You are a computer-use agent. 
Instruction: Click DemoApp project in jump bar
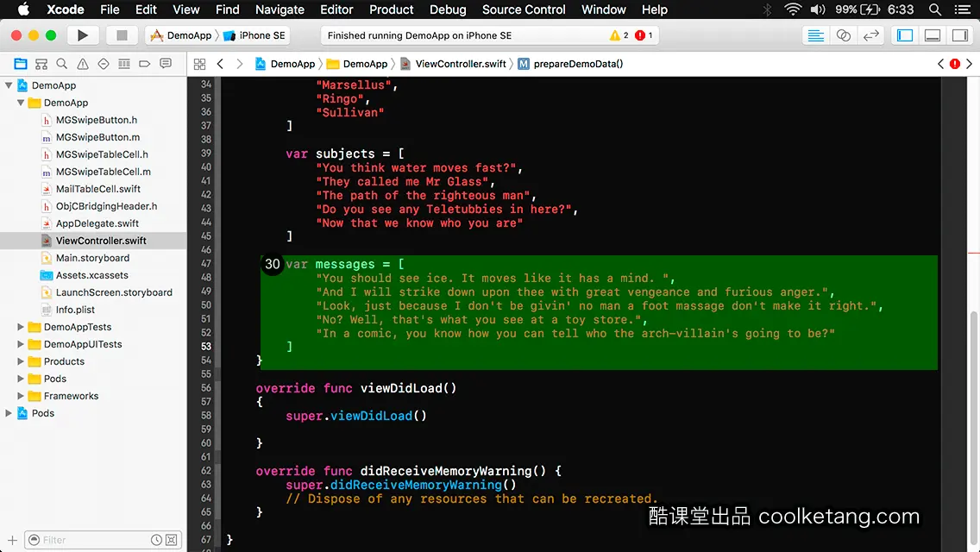[285, 64]
